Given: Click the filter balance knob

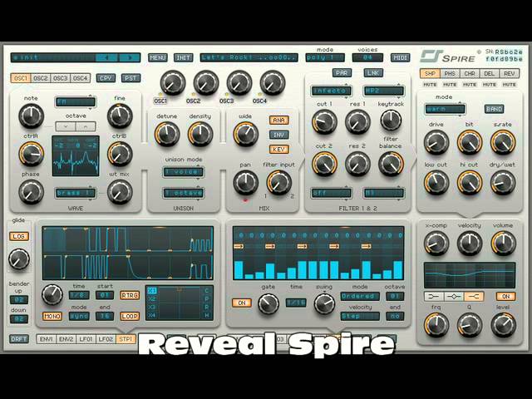Looking at the screenshot, I should click(x=391, y=164).
